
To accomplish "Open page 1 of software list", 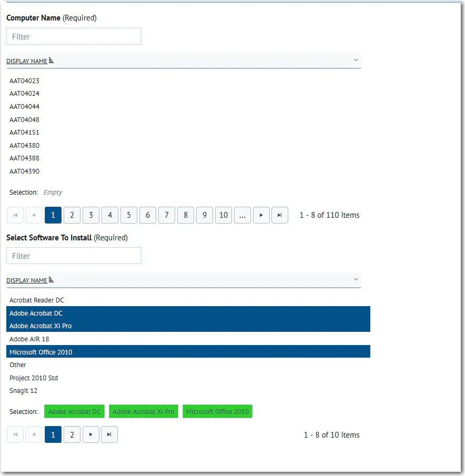I will pyautogui.click(x=53, y=434).
